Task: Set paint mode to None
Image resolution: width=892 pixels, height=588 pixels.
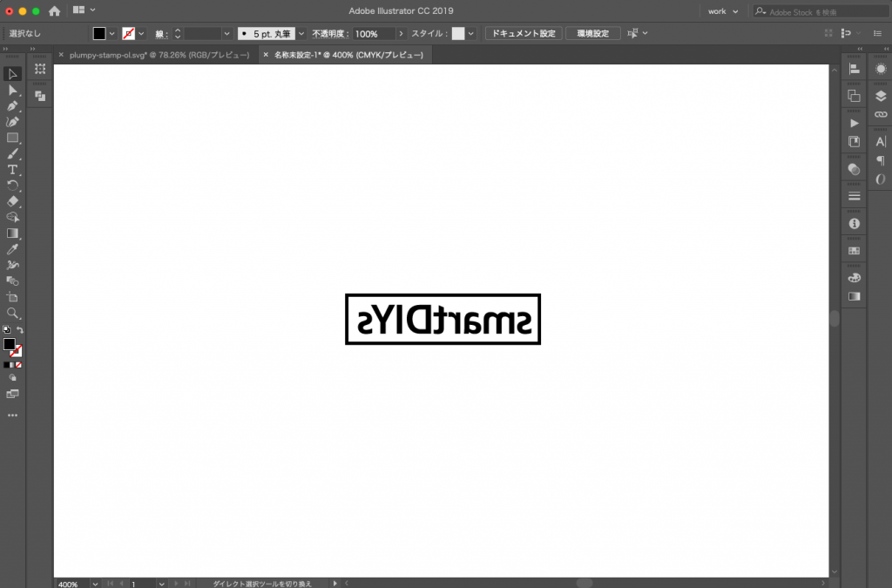Action: [19, 365]
